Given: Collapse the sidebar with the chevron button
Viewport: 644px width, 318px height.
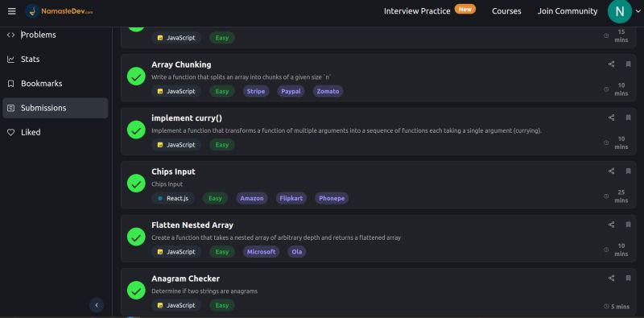Looking at the screenshot, I should tap(97, 305).
